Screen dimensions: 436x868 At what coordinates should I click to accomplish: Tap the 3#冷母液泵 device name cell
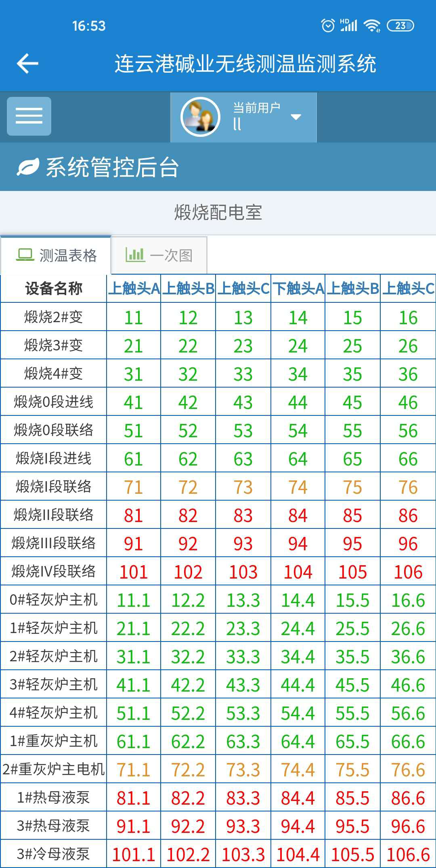[53, 854]
